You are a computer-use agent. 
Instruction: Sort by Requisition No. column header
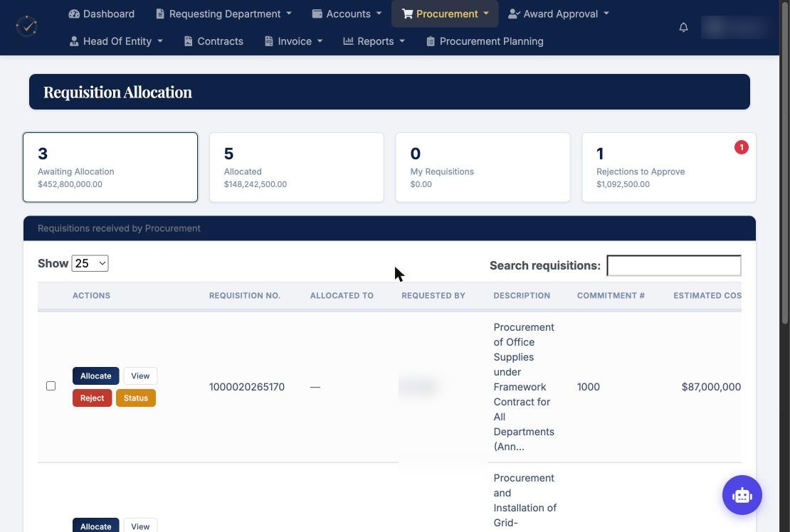245,296
